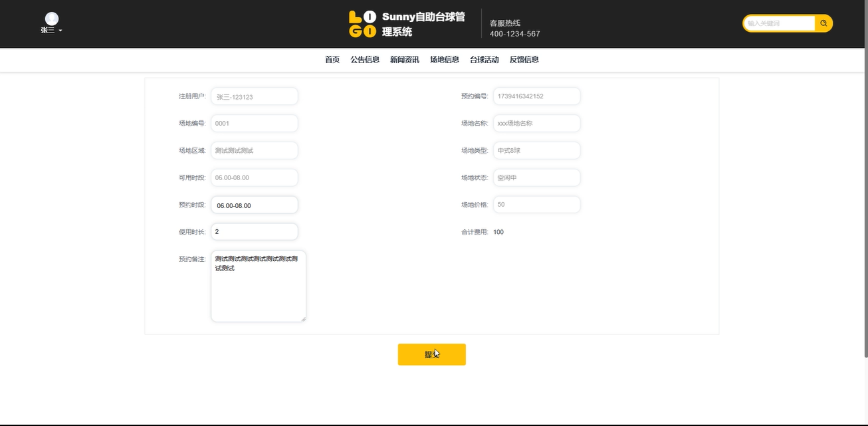Click the 预约编号 input field
Image resolution: width=868 pixels, height=426 pixels.
537,96
